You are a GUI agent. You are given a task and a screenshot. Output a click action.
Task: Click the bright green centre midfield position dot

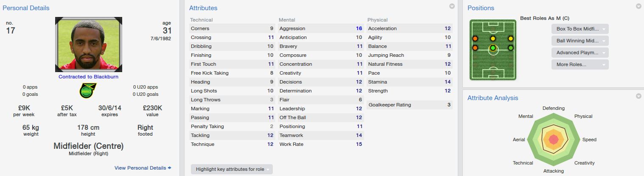pos(493,48)
